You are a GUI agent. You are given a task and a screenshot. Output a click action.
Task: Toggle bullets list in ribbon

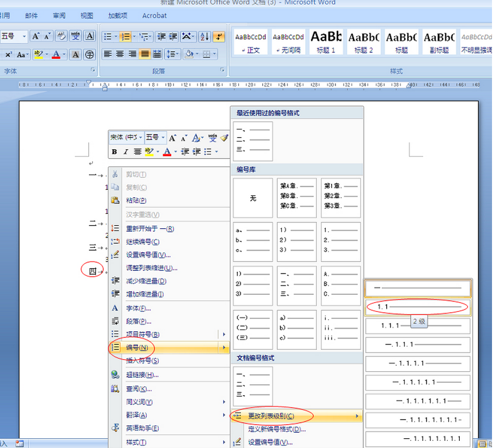pos(108,37)
